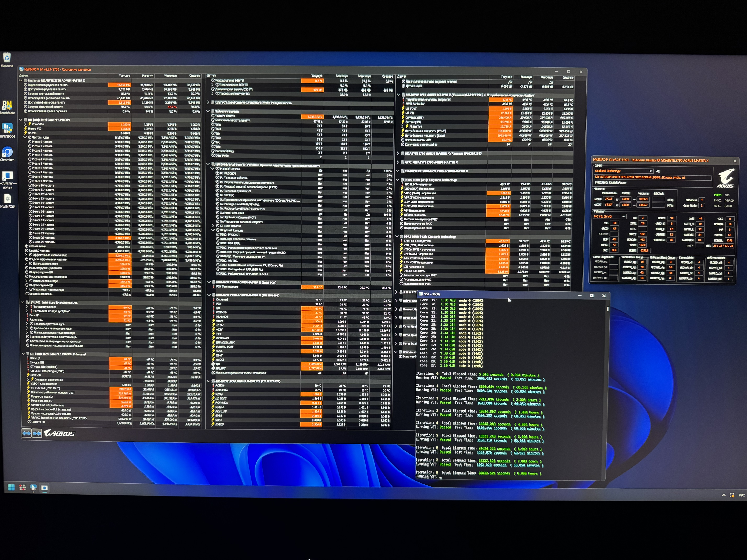Click the Текущее column header in left panel
The image size is (747, 560).
124,76
